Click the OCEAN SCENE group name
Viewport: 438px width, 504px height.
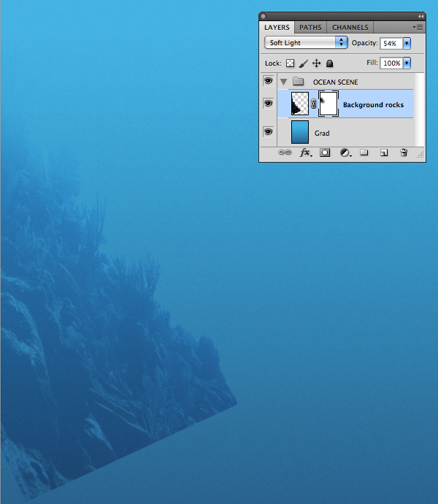(335, 82)
